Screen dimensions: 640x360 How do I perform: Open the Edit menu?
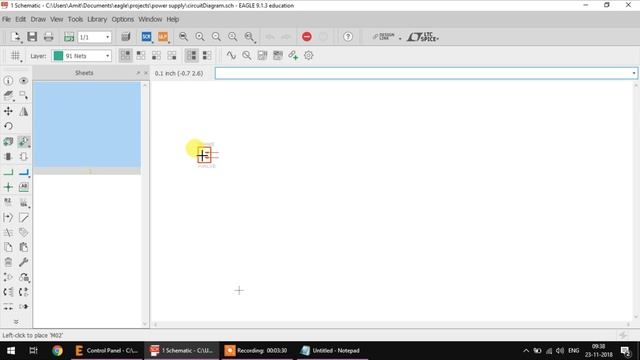pyautogui.click(x=20, y=19)
